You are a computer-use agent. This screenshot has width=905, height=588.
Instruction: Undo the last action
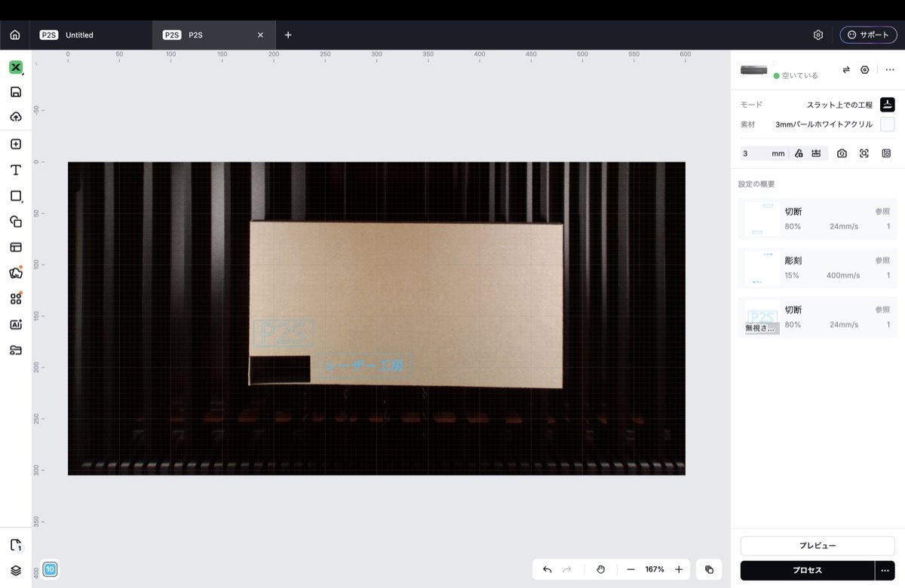pos(548,569)
